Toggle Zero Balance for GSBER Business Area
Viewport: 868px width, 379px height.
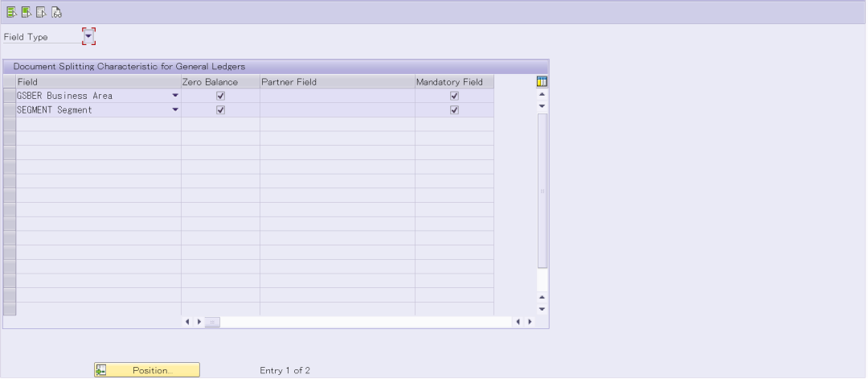pyautogui.click(x=220, y=95)
